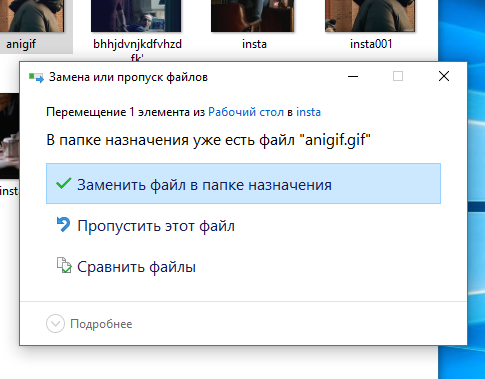The height and width of the screenshot is (379, 485).
Task: Expand details with the Подробнее chevron
Action: pos(55,324)
